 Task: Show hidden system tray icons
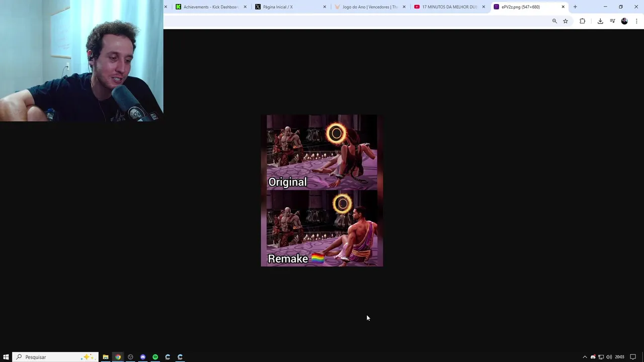point(585,357)
